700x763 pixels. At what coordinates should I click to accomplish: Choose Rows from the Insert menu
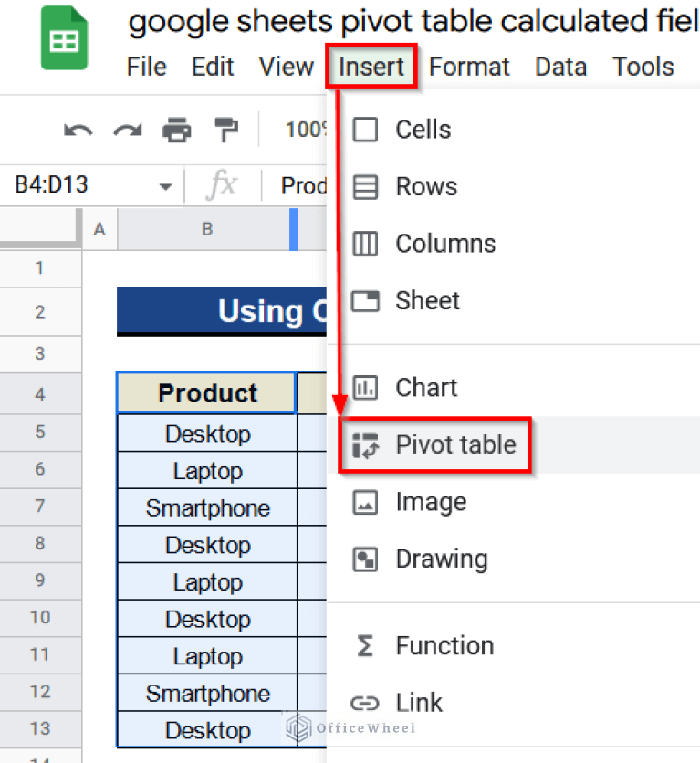point(514,187)
